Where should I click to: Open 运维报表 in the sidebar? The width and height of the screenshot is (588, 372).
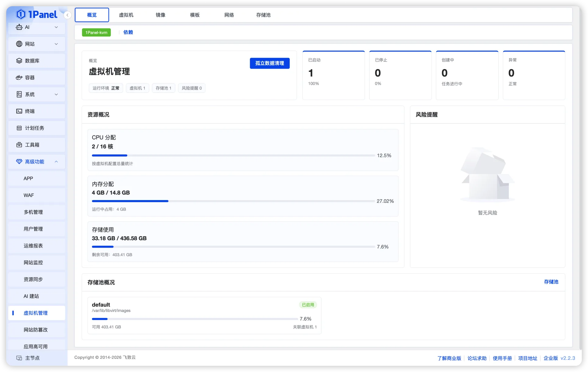tap(36, 246)
